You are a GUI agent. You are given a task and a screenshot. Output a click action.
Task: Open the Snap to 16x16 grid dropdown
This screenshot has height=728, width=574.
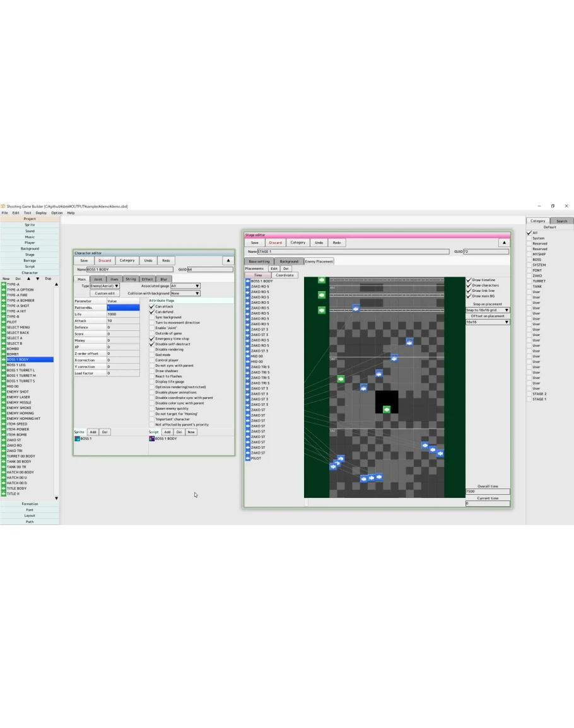(488, 310)
